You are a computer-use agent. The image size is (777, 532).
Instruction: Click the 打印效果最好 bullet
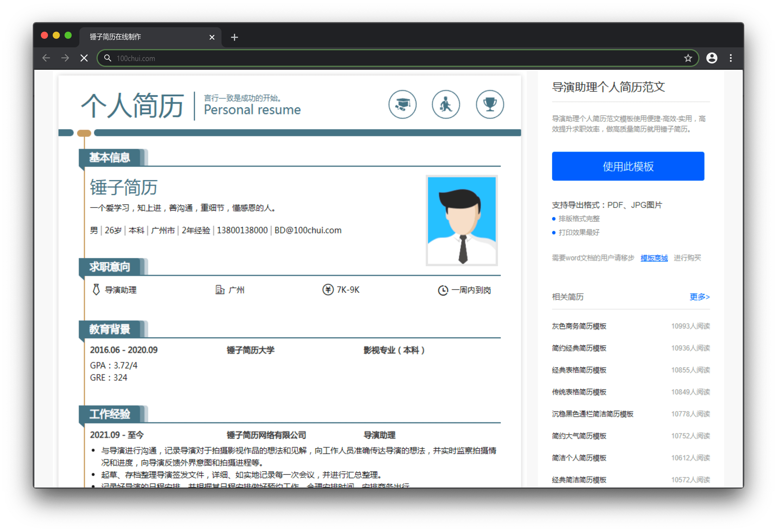[x=579, y=232]
